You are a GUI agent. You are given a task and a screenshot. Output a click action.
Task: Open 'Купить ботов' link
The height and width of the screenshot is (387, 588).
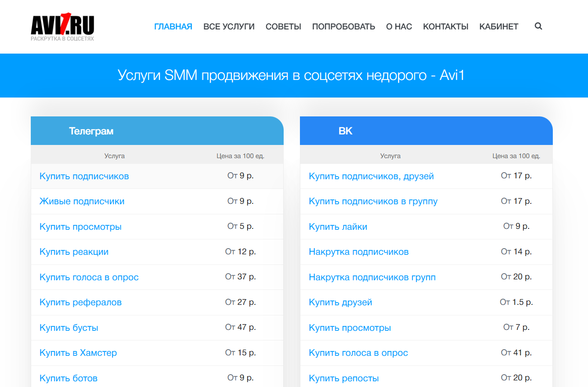69,378
